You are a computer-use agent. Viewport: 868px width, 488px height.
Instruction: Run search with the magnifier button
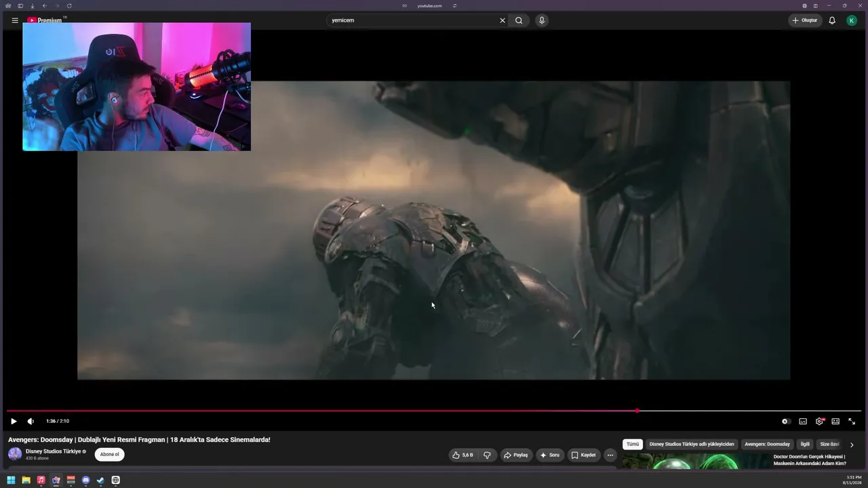tap(519, 20)
